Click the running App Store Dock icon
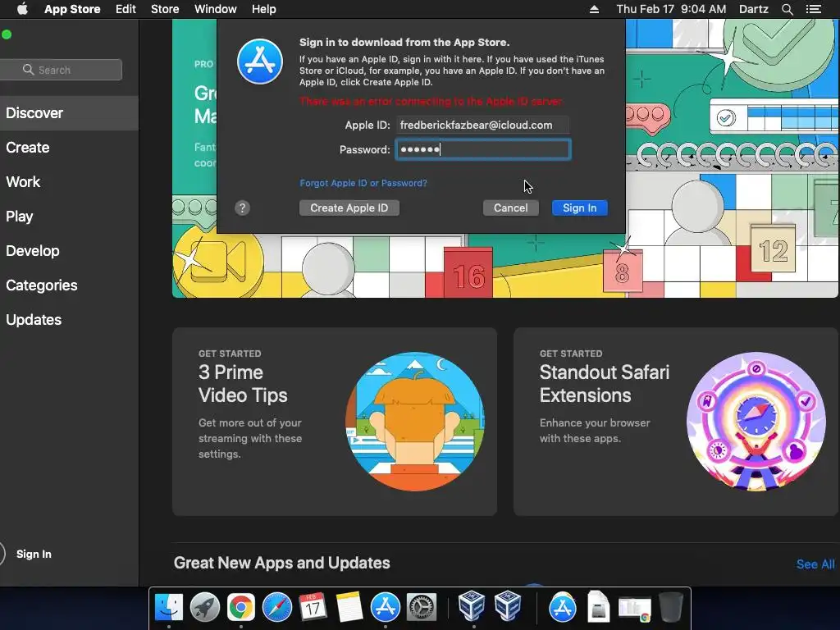The height and width of the screenshot is (630, 840). coord(386,608)
